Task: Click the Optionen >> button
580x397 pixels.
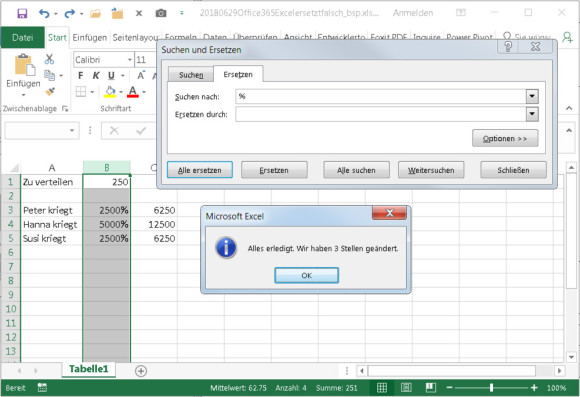Action: click(x=505, y=138)
